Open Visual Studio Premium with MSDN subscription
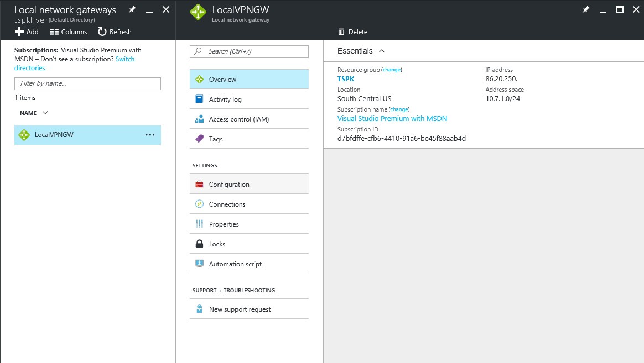 coord(392,119)
